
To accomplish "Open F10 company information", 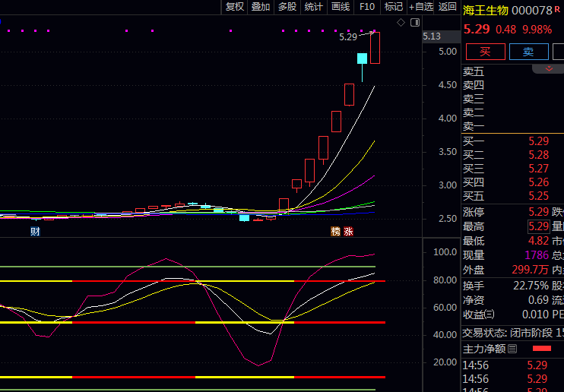I will click(367, 7).
